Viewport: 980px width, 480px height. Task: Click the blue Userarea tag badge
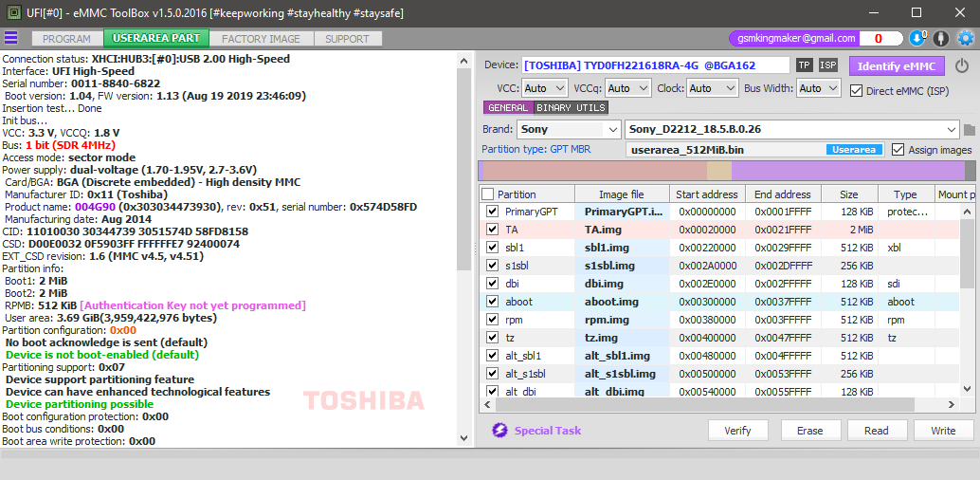(x=854, y=150)
